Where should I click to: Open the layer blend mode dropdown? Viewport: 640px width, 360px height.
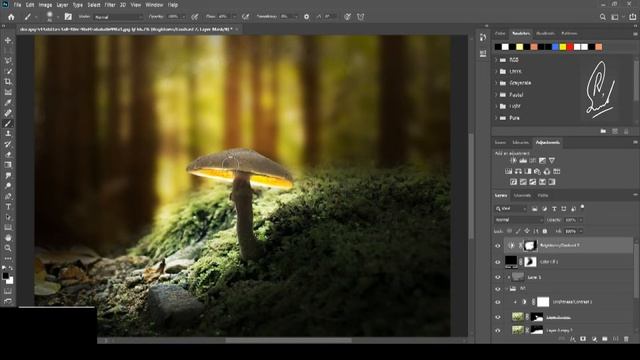(x=518, y=220)
